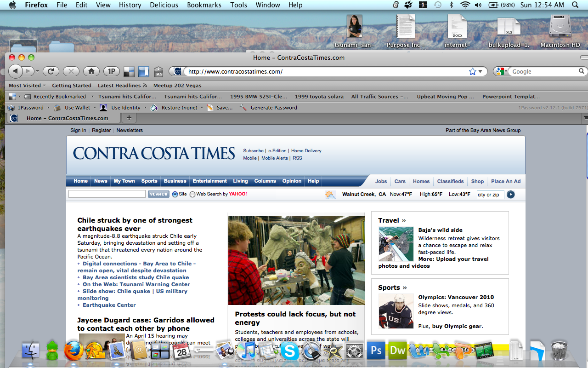Open the back/forward history dropdown arrow
The height and width of the screenshot is (368, 588).
coord(38,71)
